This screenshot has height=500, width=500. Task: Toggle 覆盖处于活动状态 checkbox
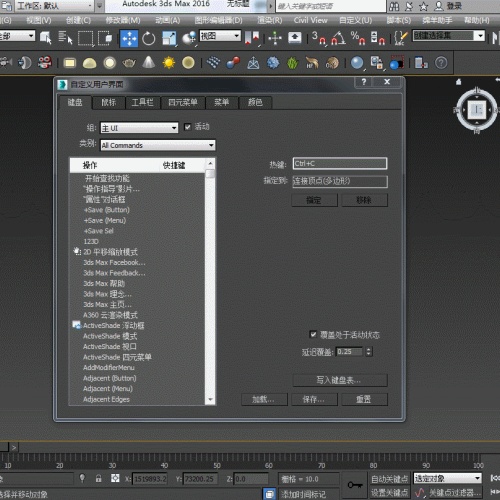click(313, 334)
